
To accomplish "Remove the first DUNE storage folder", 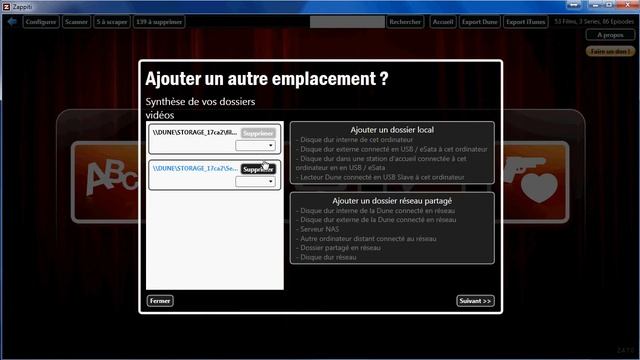I will tap(258, 133).
